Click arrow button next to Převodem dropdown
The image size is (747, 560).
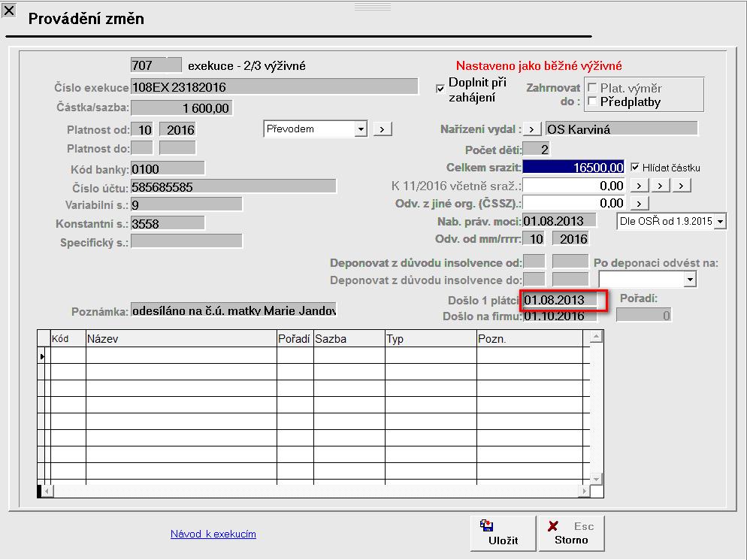pos(383,129)
